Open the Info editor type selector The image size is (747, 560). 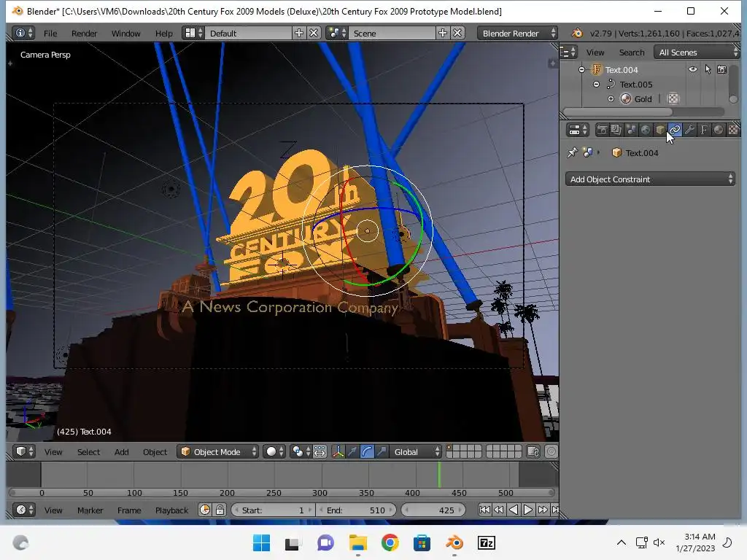(24, 33)
